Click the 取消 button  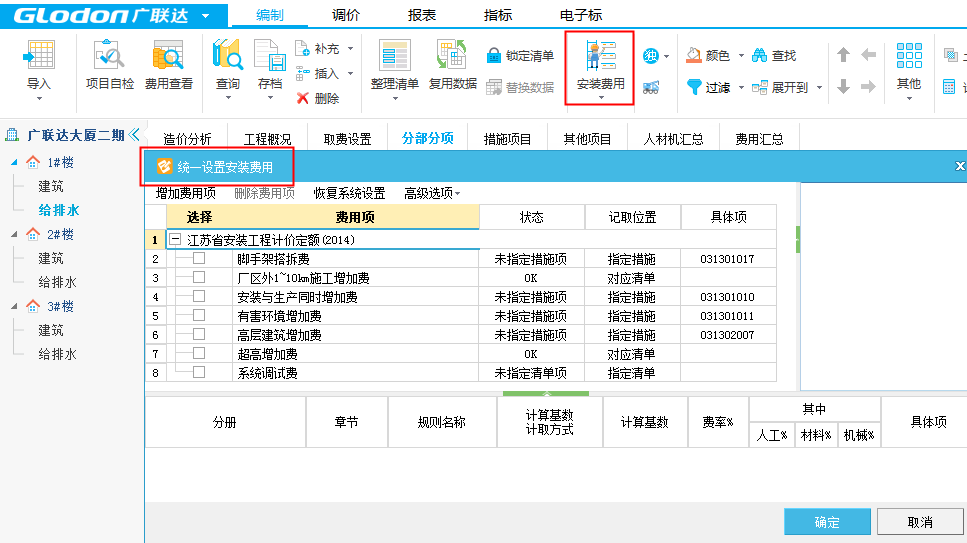click(x=920, y=522)
